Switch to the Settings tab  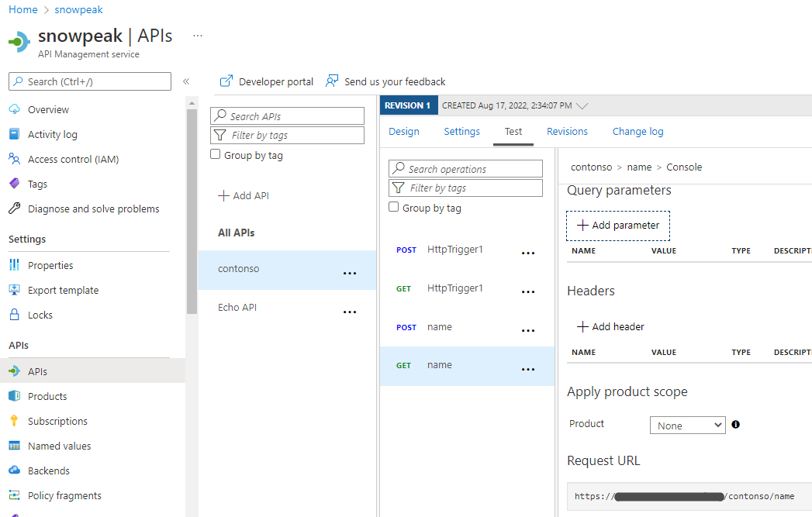(461, 132)
